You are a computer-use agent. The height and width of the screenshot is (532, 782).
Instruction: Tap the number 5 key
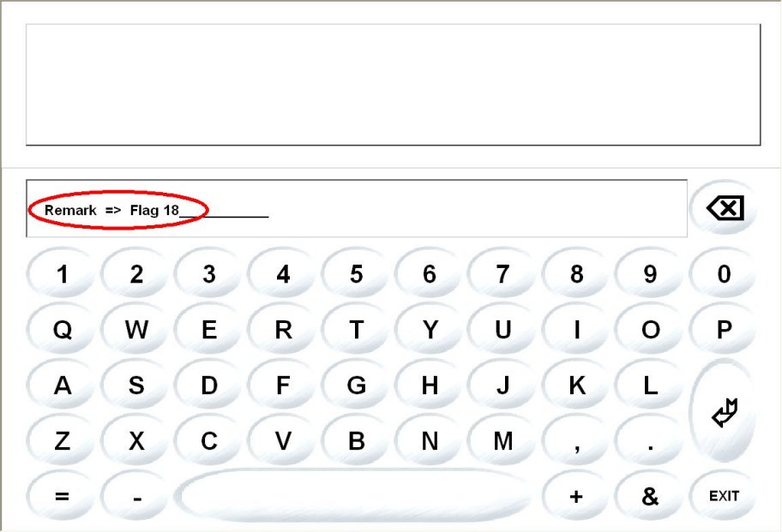(x=356, y=273)
